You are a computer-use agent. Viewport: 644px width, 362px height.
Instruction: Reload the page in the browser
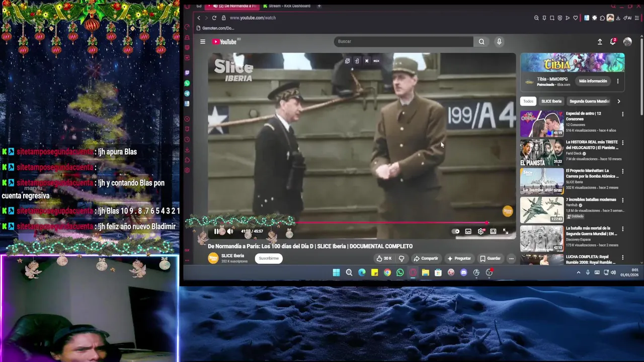point(214,18)
